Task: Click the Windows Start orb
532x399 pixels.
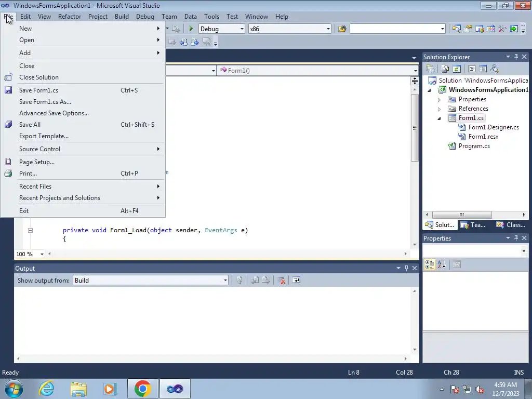Action: tap(14, 389)
